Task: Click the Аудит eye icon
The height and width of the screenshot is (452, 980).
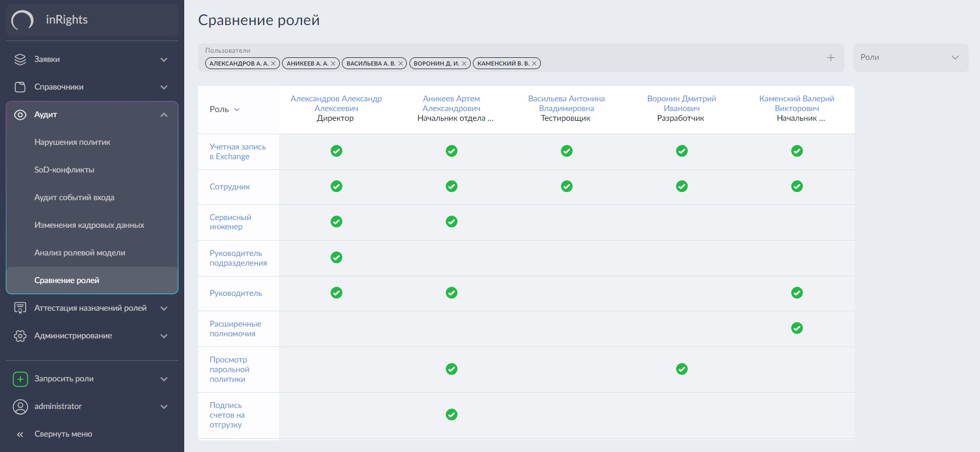Action: coord(20,115)
